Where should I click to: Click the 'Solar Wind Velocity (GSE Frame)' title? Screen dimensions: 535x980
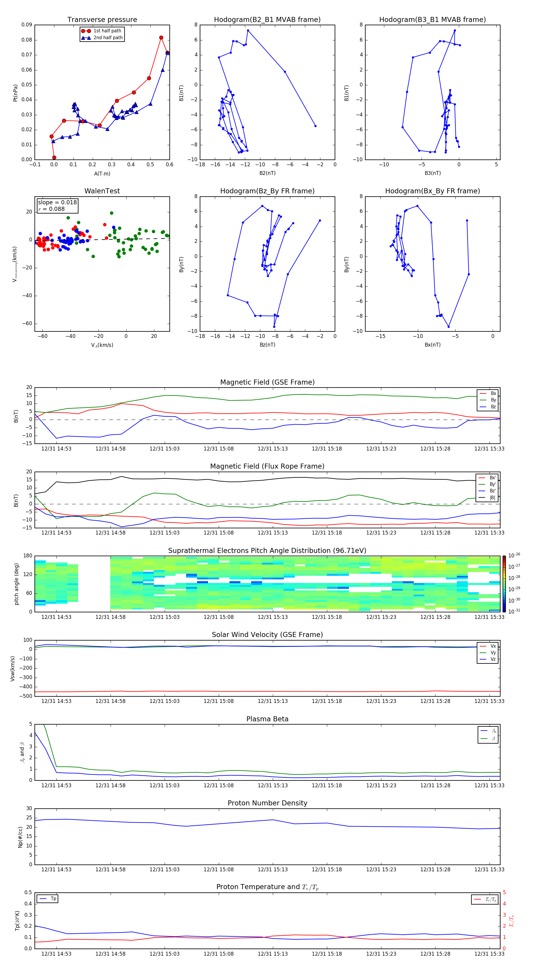(267, 635)
